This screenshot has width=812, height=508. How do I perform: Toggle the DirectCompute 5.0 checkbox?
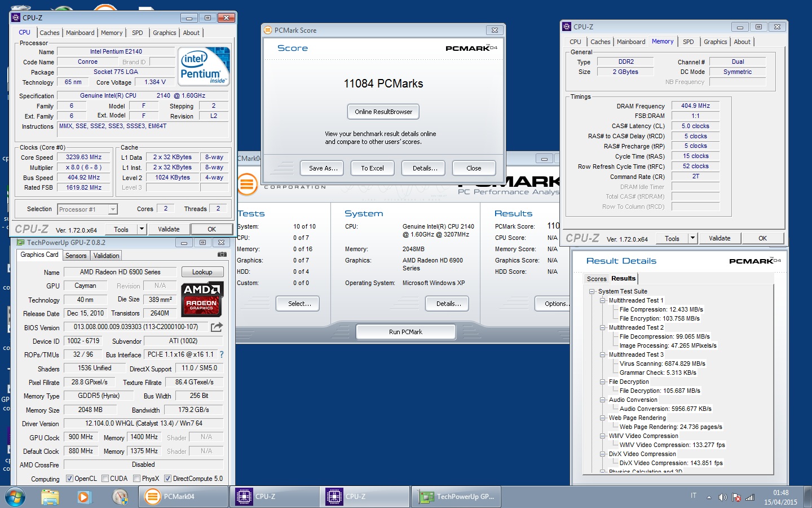(x=167, y=478)
